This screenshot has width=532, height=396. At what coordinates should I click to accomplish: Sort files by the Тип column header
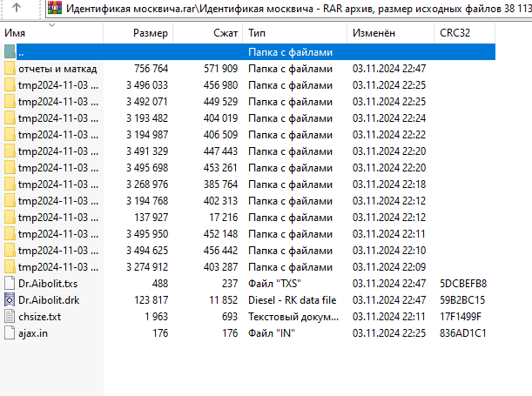295,33
